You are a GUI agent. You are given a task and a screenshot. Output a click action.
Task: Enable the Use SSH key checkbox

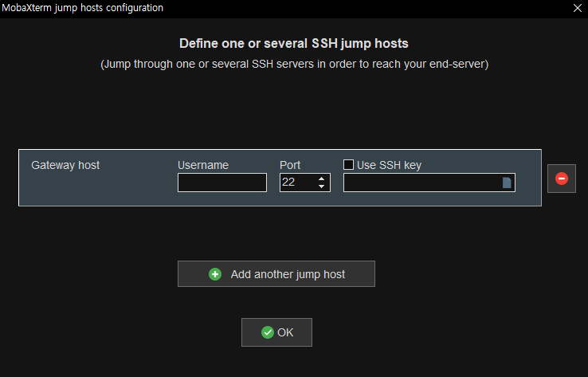tap(348, 165)
